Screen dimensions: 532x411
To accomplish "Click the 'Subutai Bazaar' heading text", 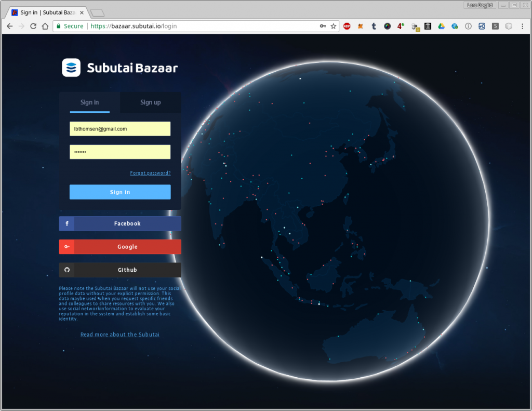I will (132, 68).
